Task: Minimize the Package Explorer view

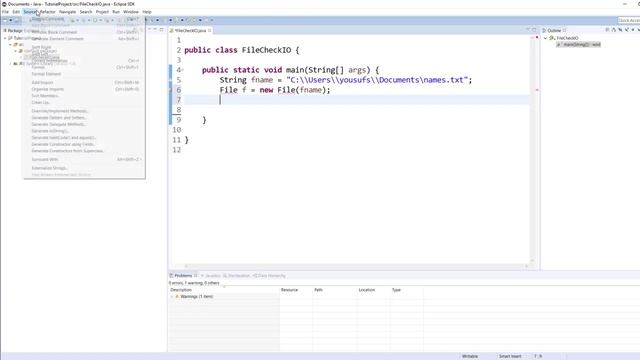Action: coord(155,29)
